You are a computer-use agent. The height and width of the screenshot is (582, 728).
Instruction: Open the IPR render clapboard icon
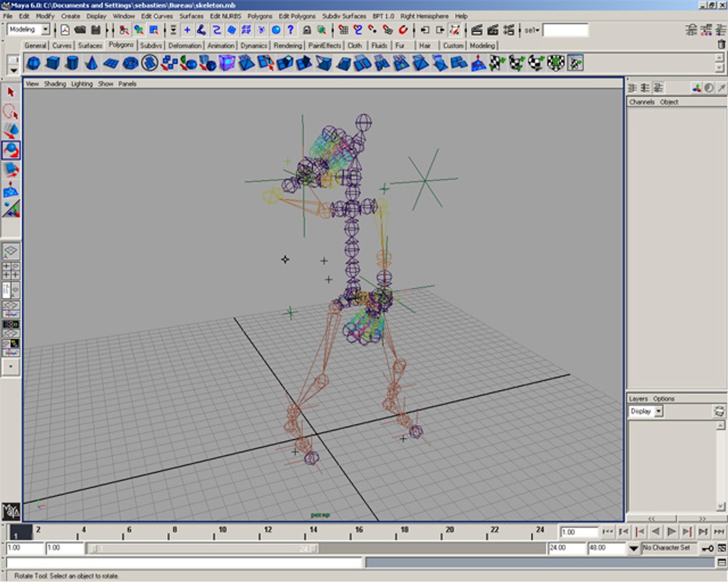pos(492,30)
